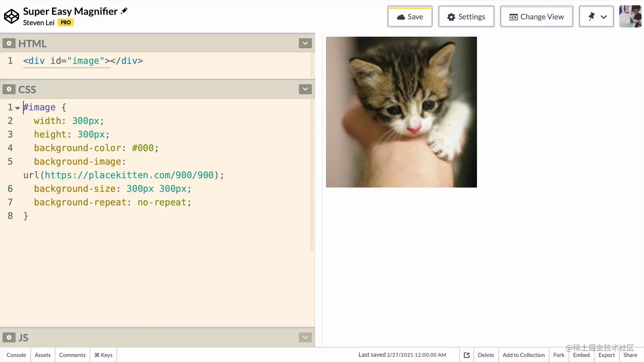The width and height of the screenshot is (644, 362).
Task: Open Embed options
Action: point(581,355)
